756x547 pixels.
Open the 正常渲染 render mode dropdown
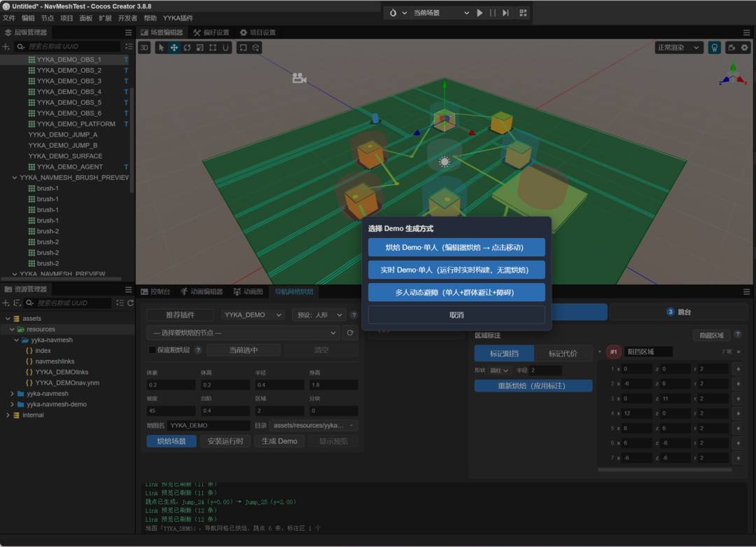coord(678,47)
